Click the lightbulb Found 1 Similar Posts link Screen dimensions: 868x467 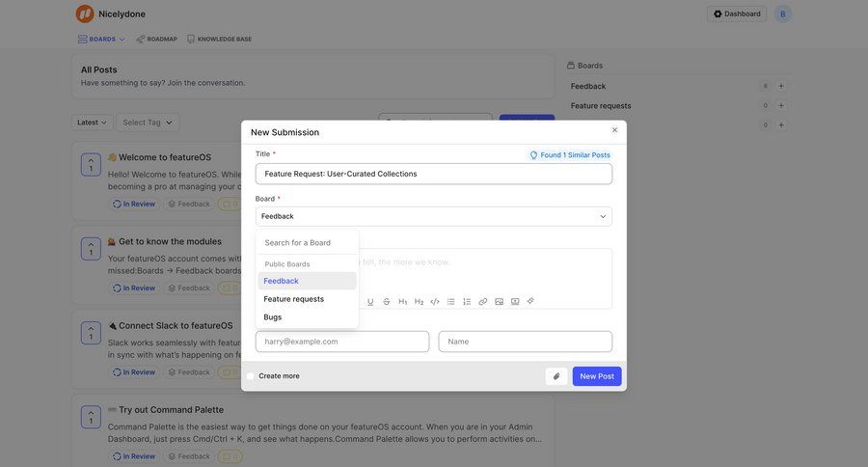click(570, 155)
